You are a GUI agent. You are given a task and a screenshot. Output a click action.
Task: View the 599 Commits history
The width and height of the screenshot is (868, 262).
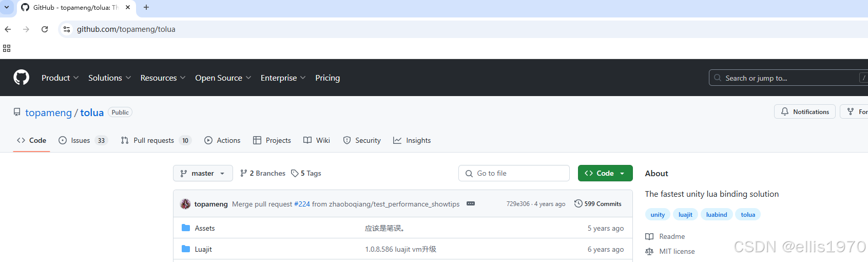point(598,204)
